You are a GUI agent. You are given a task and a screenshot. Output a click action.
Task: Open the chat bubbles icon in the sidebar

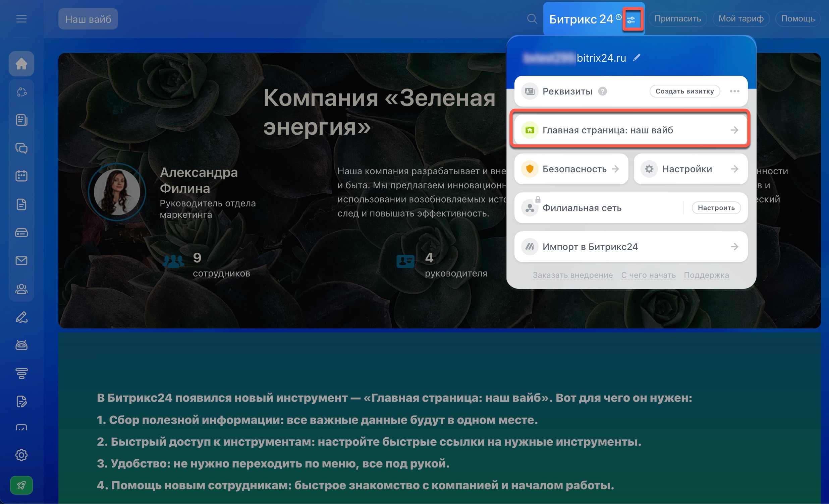point(21,148)
